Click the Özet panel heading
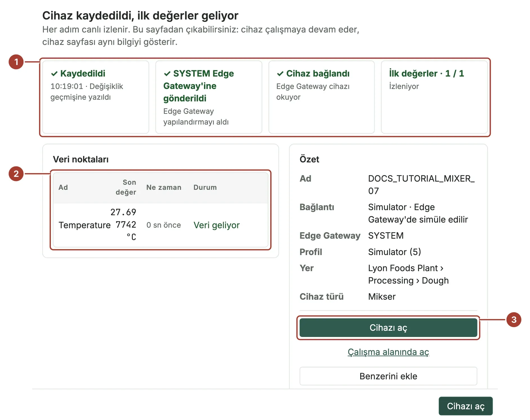Viewport: 530px width, 420px height. [x=309, y=159]
